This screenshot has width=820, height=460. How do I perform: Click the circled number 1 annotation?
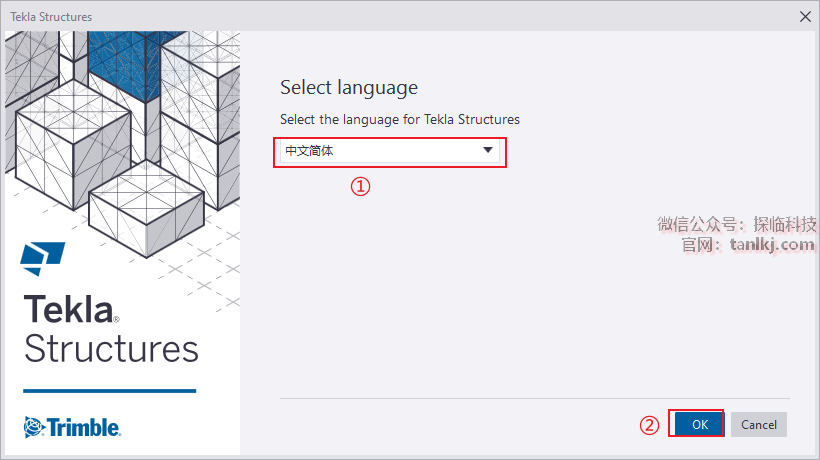[360, 186]
